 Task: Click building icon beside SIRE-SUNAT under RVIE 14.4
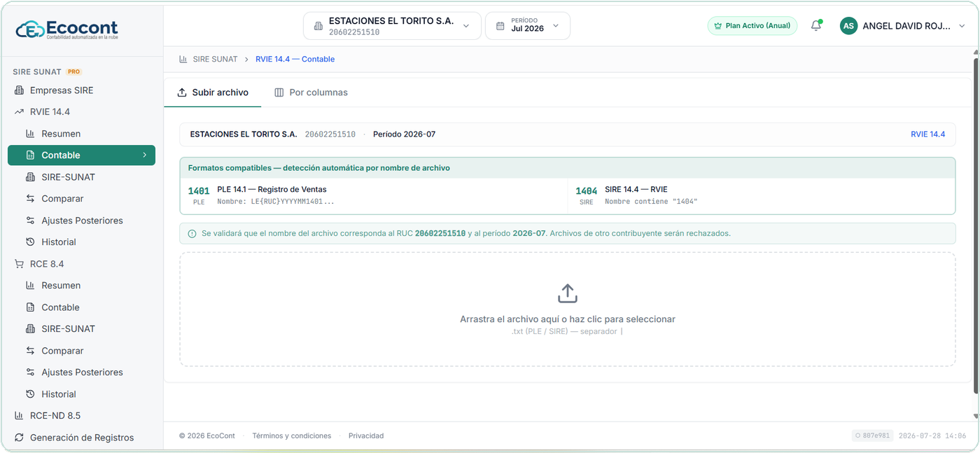point(30,177)
